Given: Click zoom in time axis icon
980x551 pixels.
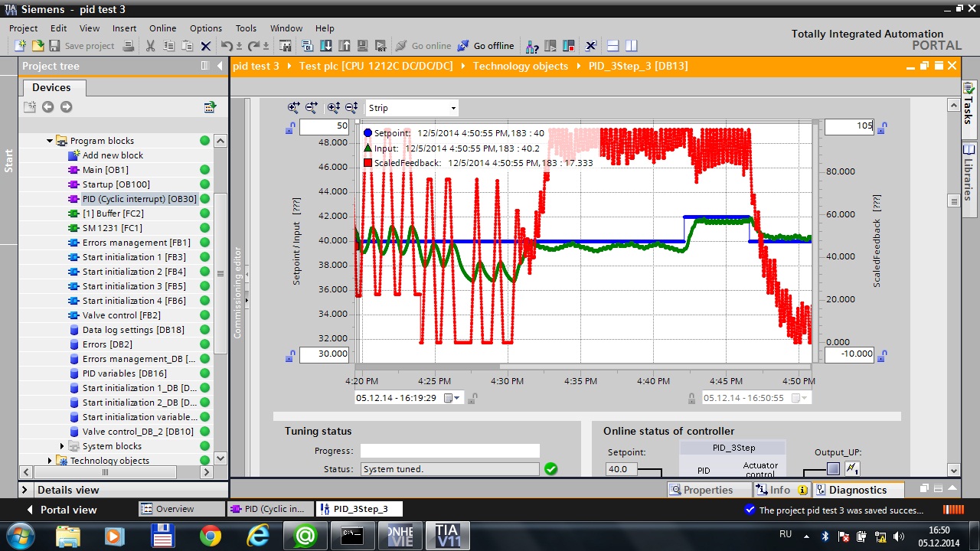Looking at the screenshot, I should click(293, 108).
